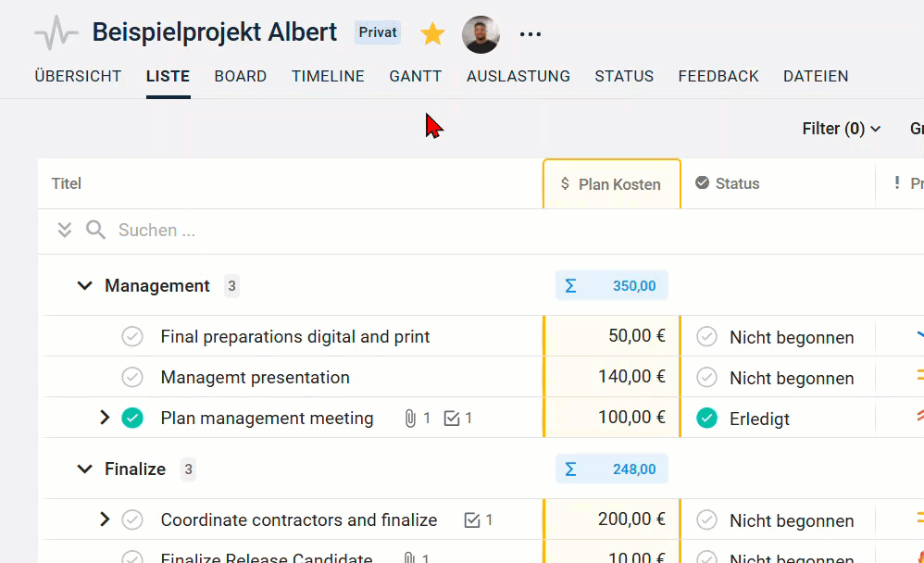Open attachment icon on Plan management meeting

click(409, 419)
